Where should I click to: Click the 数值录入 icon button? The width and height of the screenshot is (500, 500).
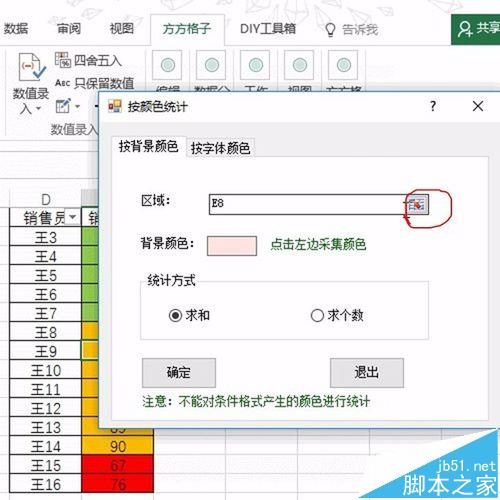(x=32, y=68)
